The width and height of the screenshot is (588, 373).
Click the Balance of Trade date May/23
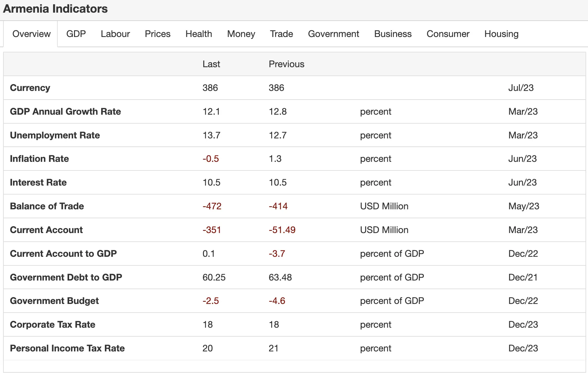tap(524, 206)
